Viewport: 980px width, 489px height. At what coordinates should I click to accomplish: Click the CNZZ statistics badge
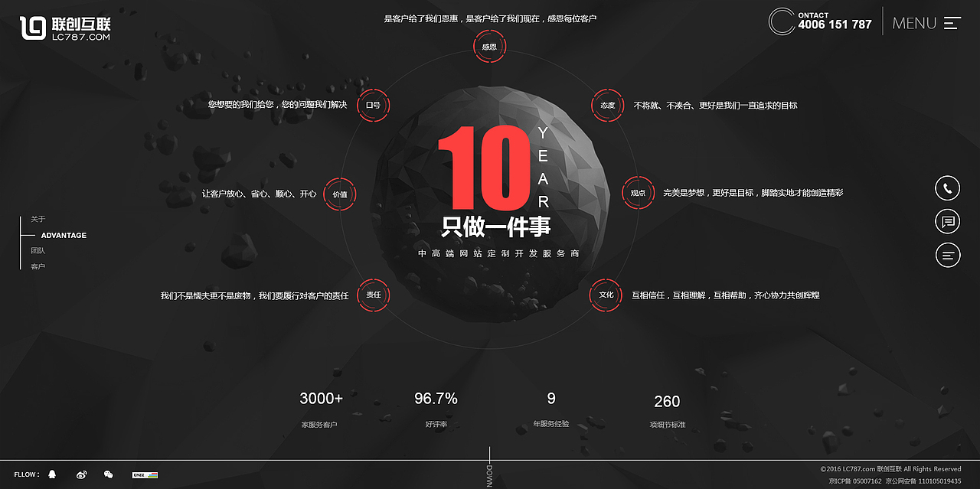click(145, 474)
